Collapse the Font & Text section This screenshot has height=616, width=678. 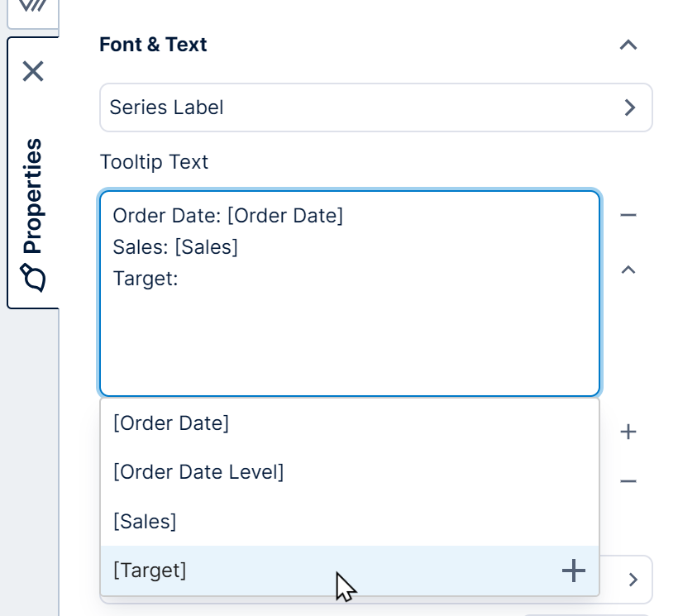(629, 45)
